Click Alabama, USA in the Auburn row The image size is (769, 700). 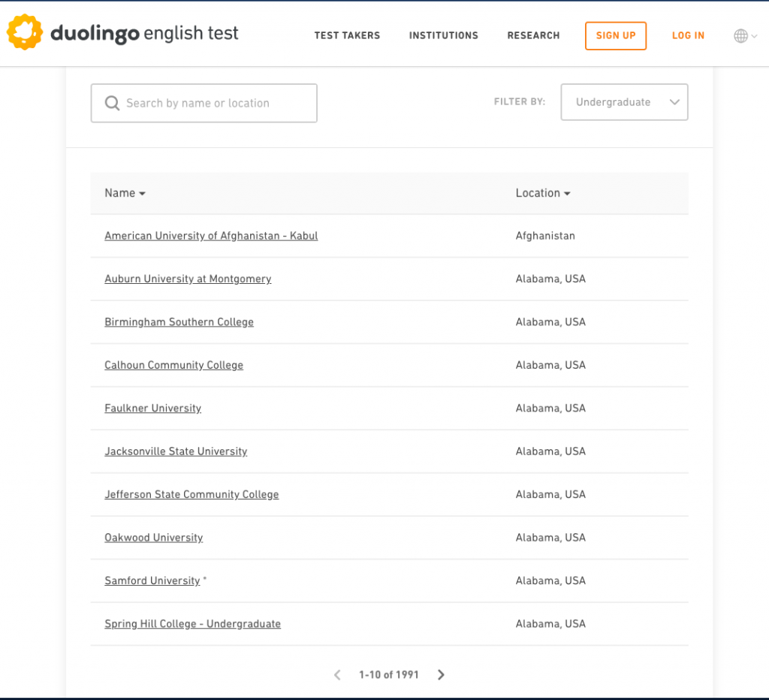tap(550, 279)
